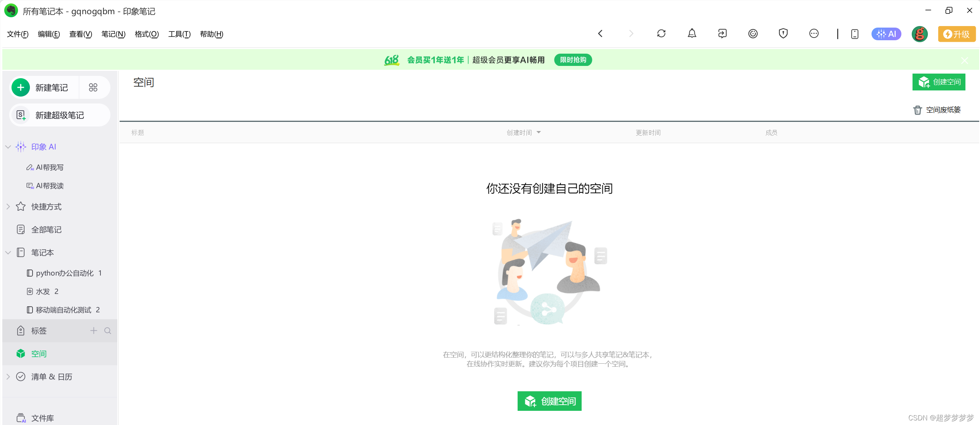Dismiss the 618 promotion banner

tap(965, 60)
